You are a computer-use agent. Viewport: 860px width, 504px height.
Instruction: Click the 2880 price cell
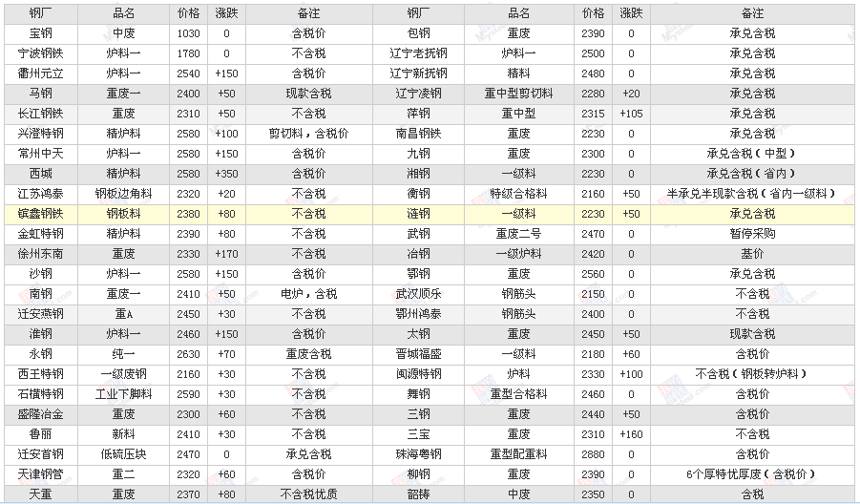click(x=593, y=454)
